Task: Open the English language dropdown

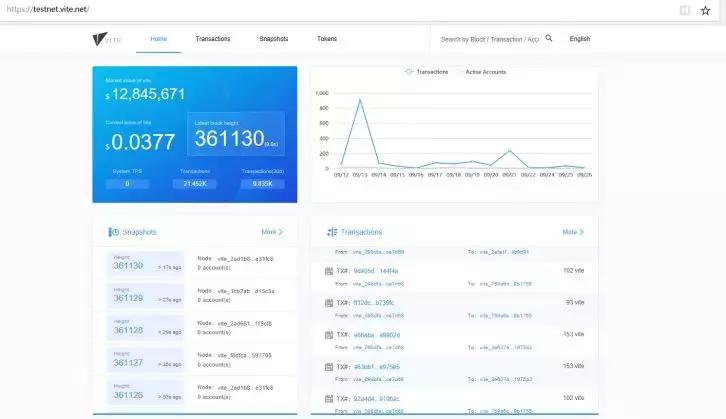Action: (580, 39)
